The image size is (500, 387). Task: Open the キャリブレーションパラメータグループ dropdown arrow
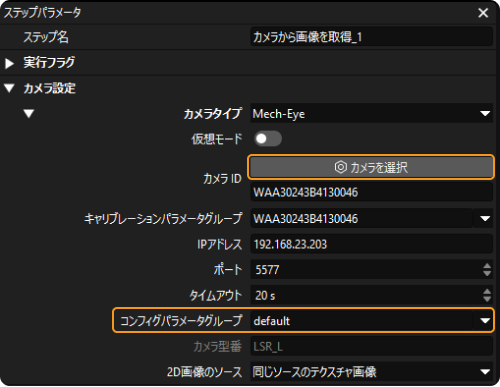(485, 219)
